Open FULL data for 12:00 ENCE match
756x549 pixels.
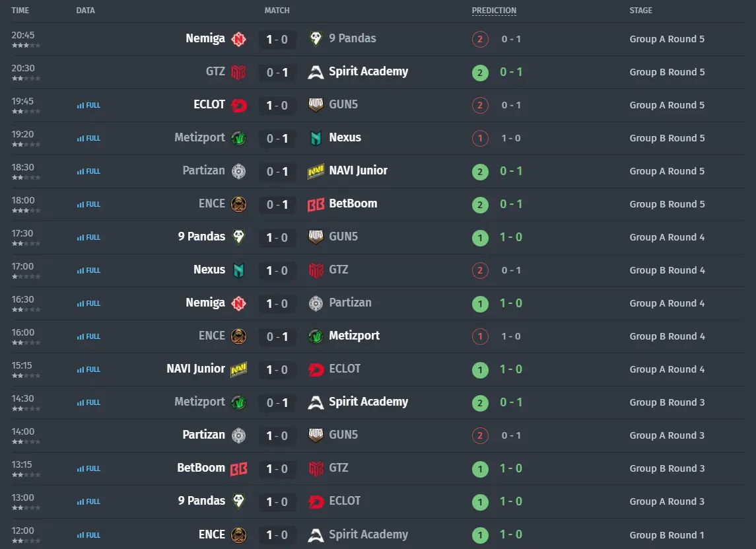88,535
